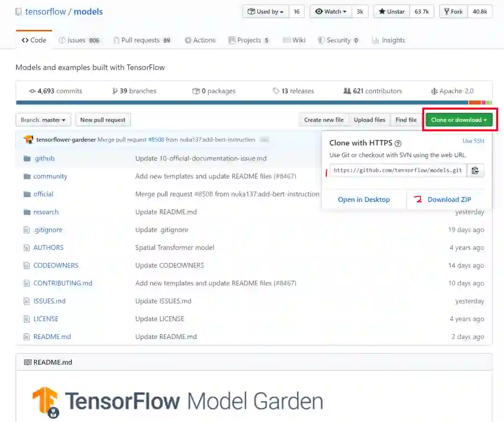This screenshot has height=422, width=504.
Task: Click the .github folder icon
Action: click(x=27, y=159)
